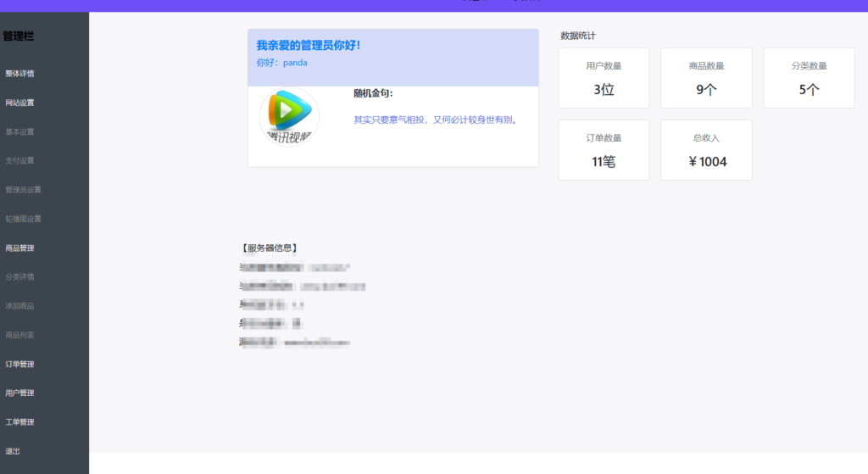Expand the 网站设置 sidebar section
This screenshot has height=474, width=868.
[x=20, y=103]
